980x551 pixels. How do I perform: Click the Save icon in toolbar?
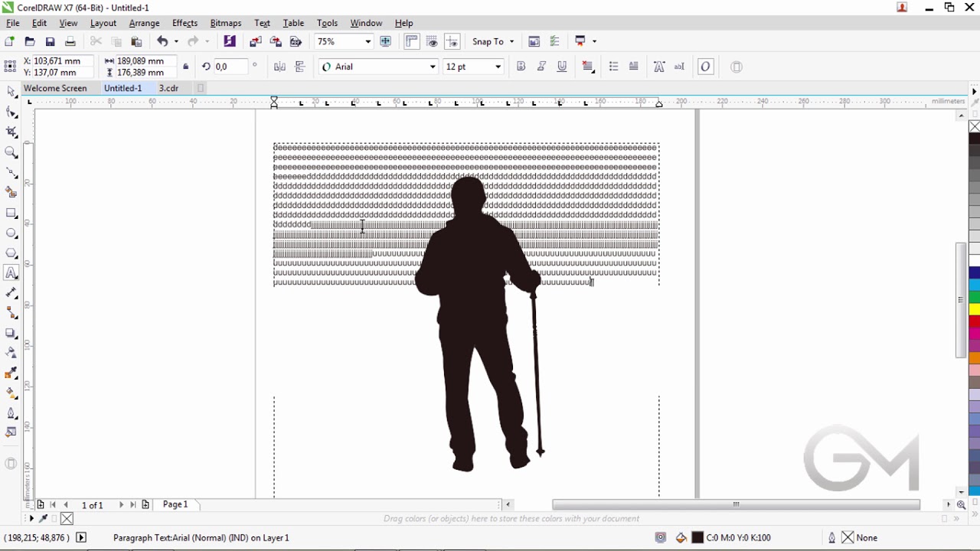point(50,41)
